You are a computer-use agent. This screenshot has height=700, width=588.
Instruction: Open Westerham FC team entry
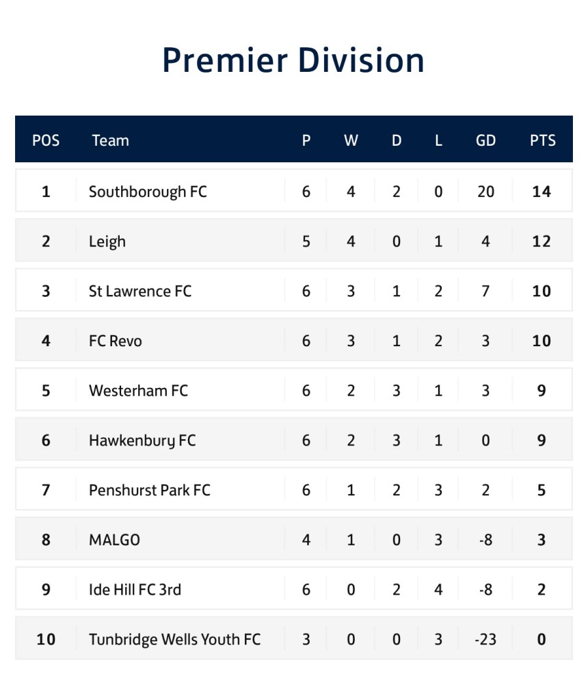pyautogui.click(x=138, y=391)
